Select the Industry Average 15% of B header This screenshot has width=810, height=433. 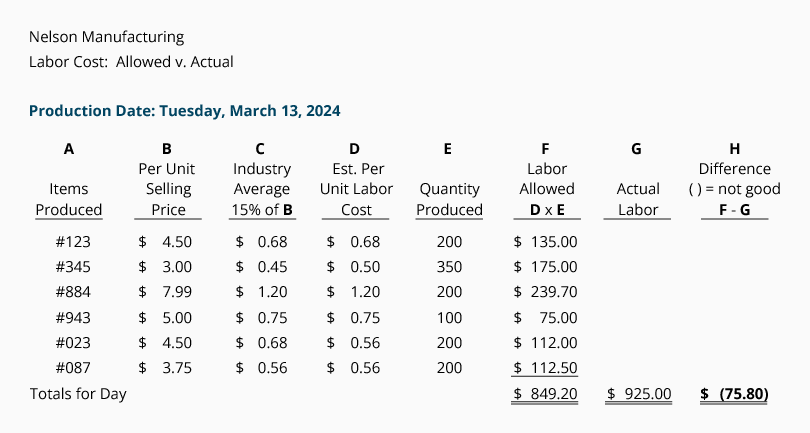click(262, 189)
